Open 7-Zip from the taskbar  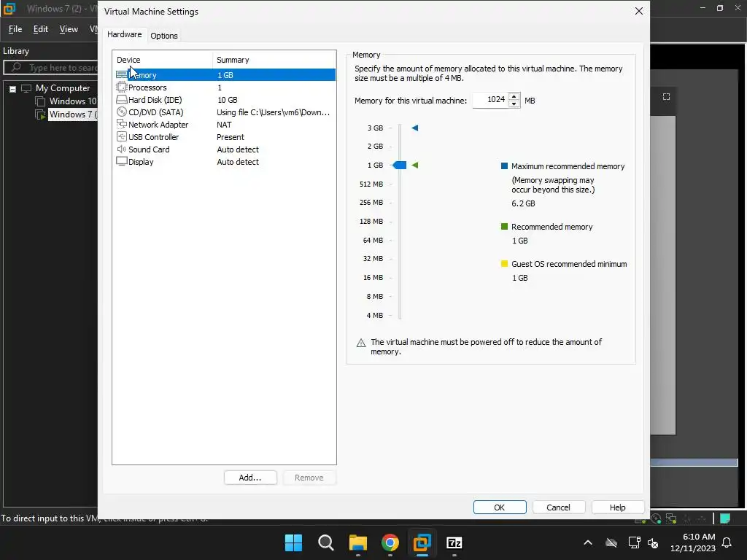[454, 542]
